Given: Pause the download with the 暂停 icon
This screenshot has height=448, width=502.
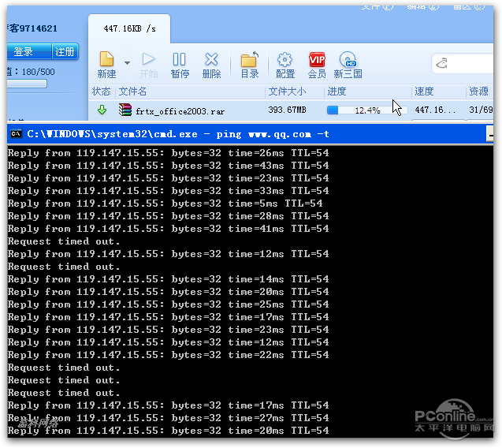Looking at the screenshot, I should click(179, 60).
